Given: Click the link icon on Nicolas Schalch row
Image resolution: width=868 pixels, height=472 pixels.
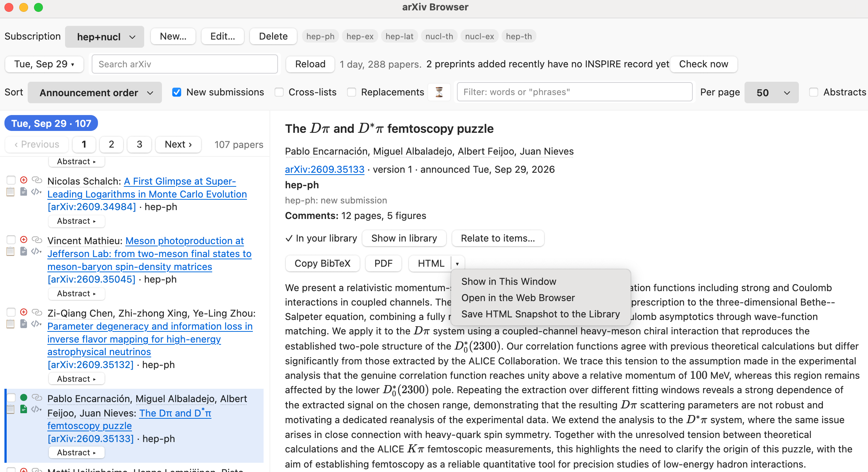Looking at the screenshot, I should (x=37, y=180).
